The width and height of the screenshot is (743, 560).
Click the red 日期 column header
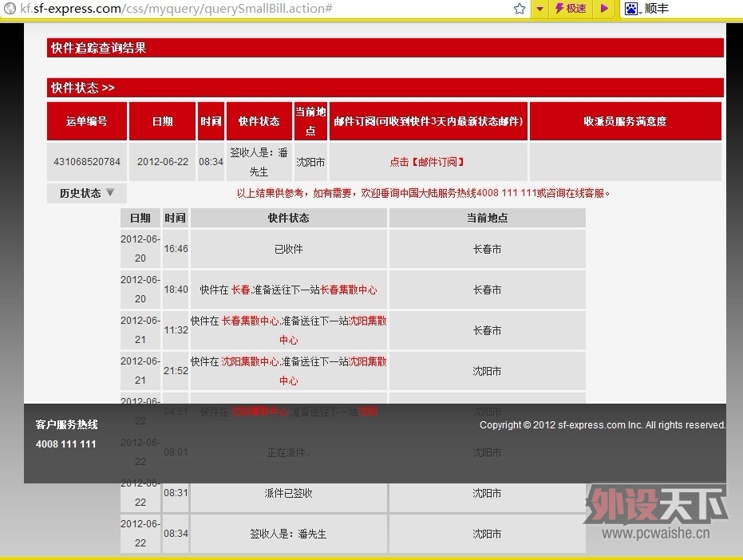pos(163,121)
